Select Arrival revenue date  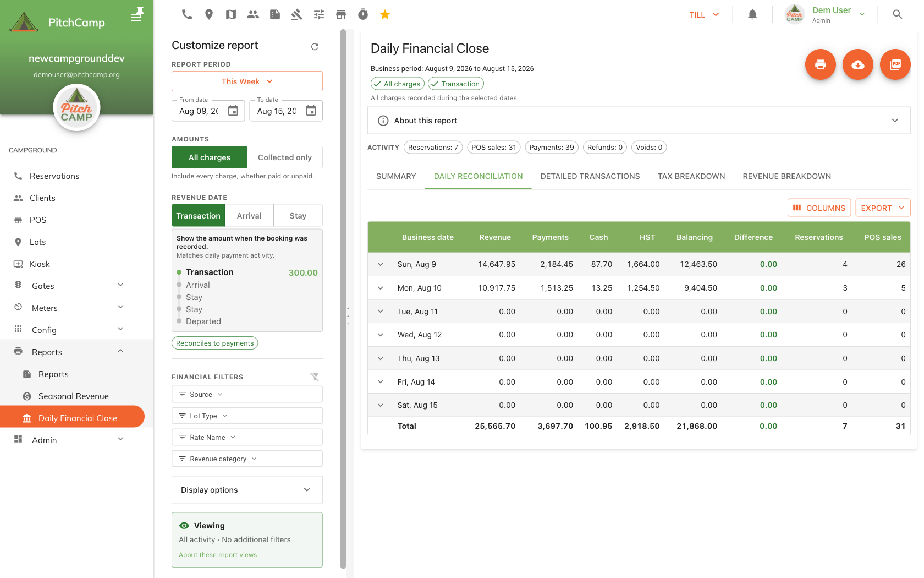coord(249,216)
